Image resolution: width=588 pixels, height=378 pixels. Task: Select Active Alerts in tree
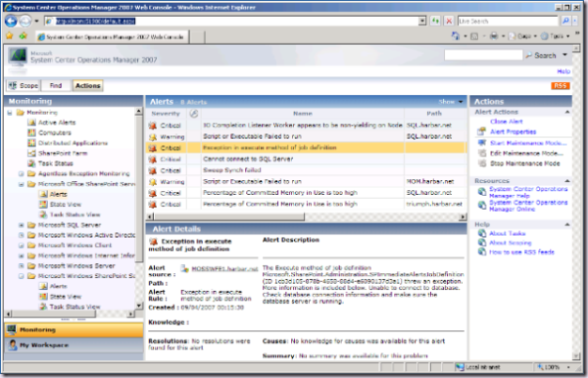(x=57, y=122)
